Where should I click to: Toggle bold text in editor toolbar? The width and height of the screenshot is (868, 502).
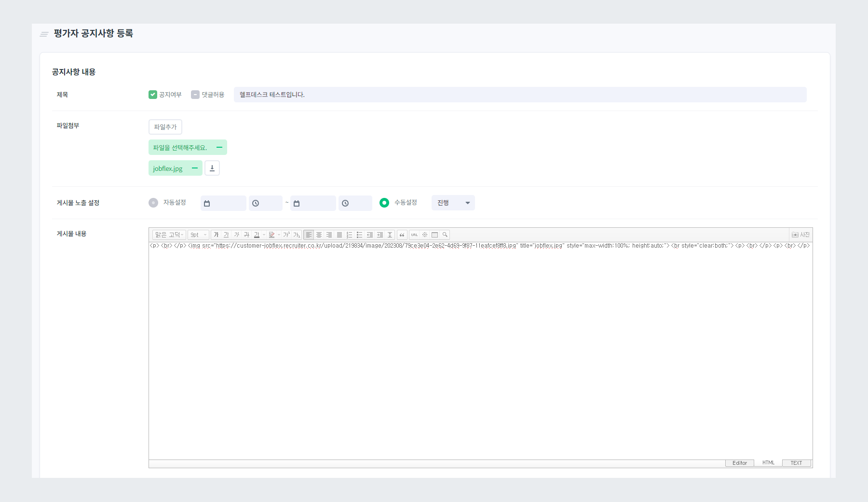coord(216,235)
